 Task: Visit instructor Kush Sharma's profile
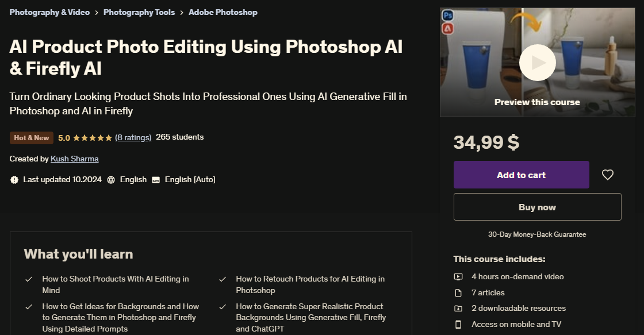coord(75,159)
